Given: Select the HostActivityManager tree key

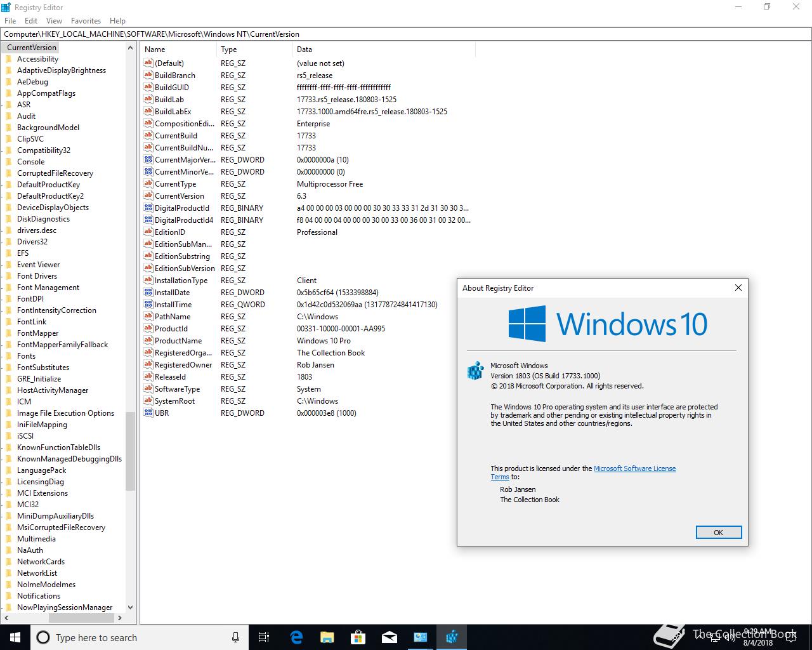Looking at the screenshot, I should [x=53, y=390].
